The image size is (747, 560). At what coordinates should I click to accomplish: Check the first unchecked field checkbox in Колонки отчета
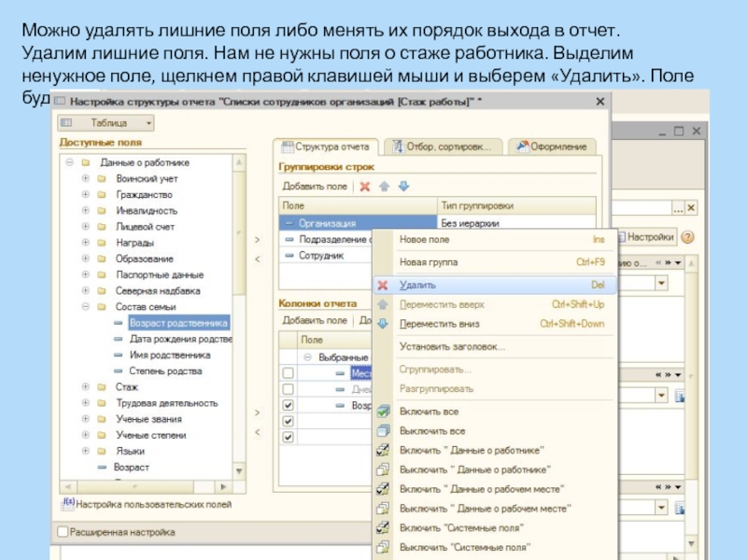point(288,373)
